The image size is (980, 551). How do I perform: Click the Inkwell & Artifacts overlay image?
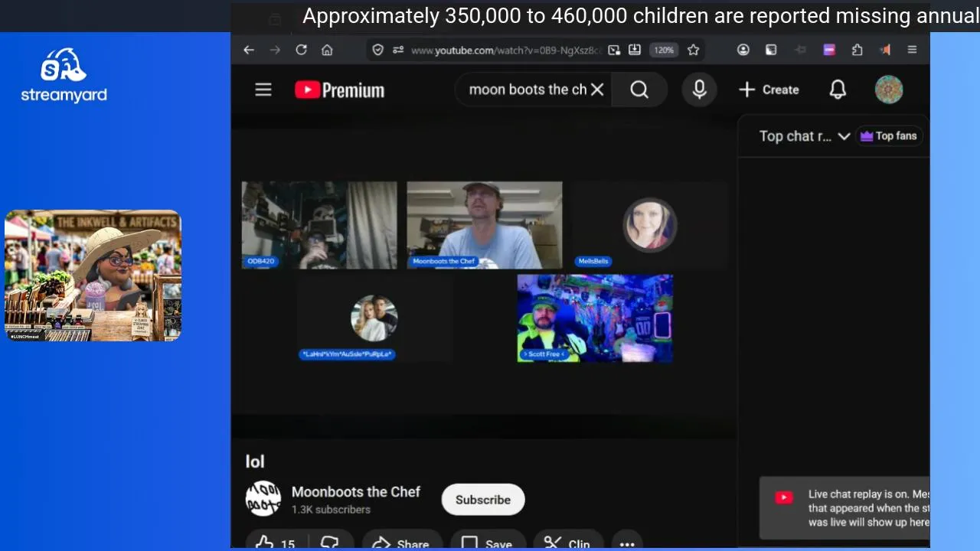pyautogui.click(x=93, y=275)
